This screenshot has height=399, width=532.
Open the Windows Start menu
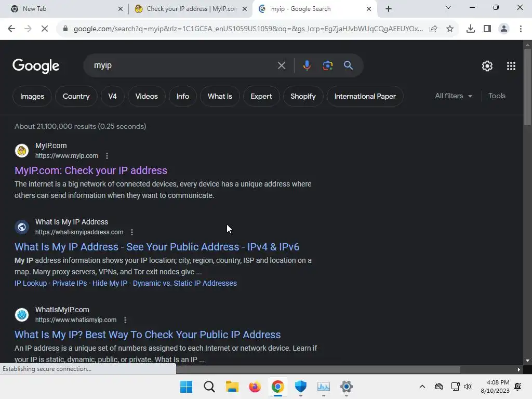(187, 387)
